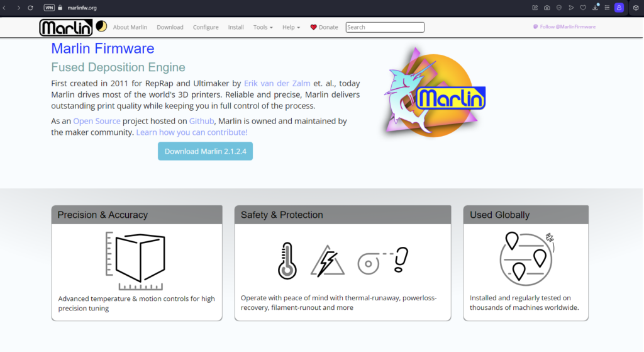Image resolution: width=644 pixels, height=352 pixels.
Task: Open the ad blocker shield icon
Action: pyautogui.click(x=559, y=8)
